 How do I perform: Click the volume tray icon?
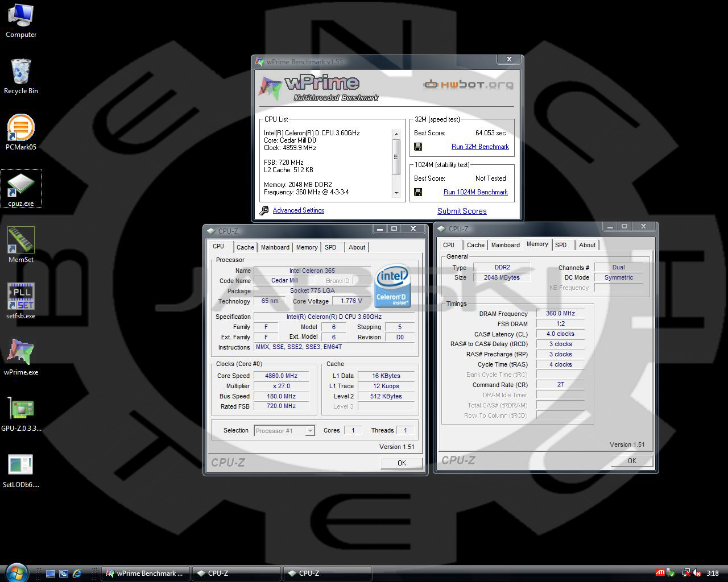(696, 573)
